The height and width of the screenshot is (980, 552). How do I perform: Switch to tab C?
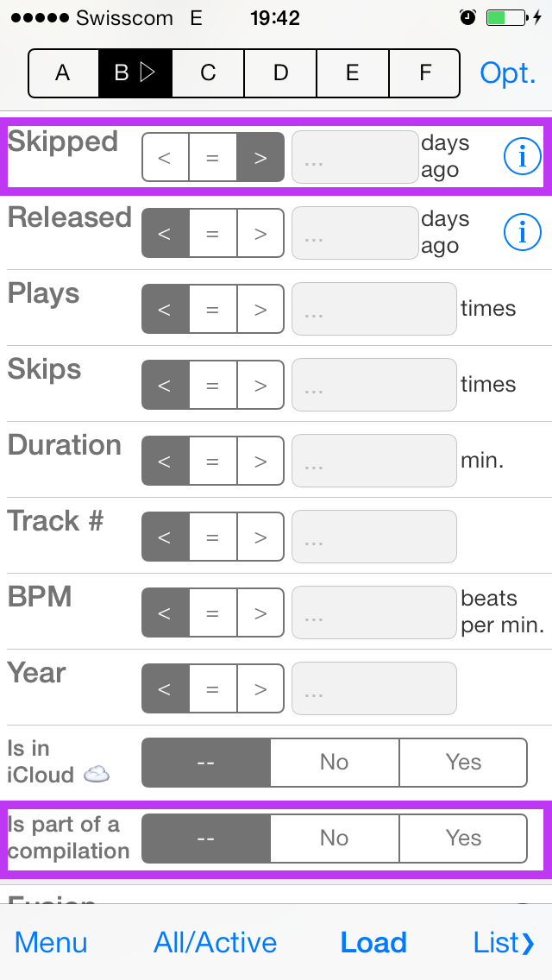coord(208,73)
